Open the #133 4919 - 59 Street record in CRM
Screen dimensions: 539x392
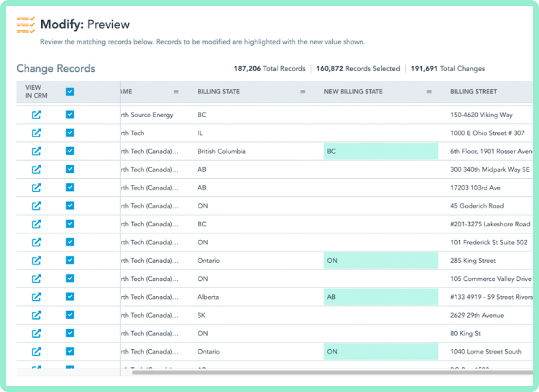tap(36, 297)
